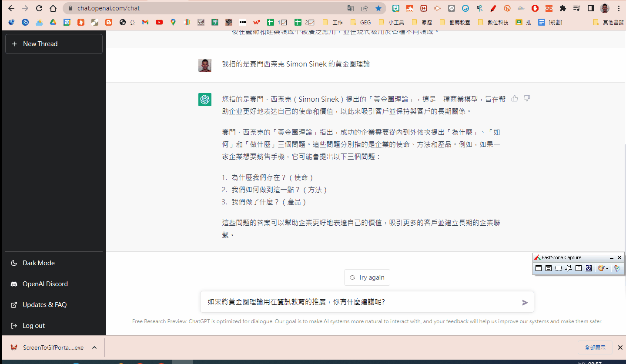
Task: Open the 翻轉教室 bookmark folder
Action: 455,22
